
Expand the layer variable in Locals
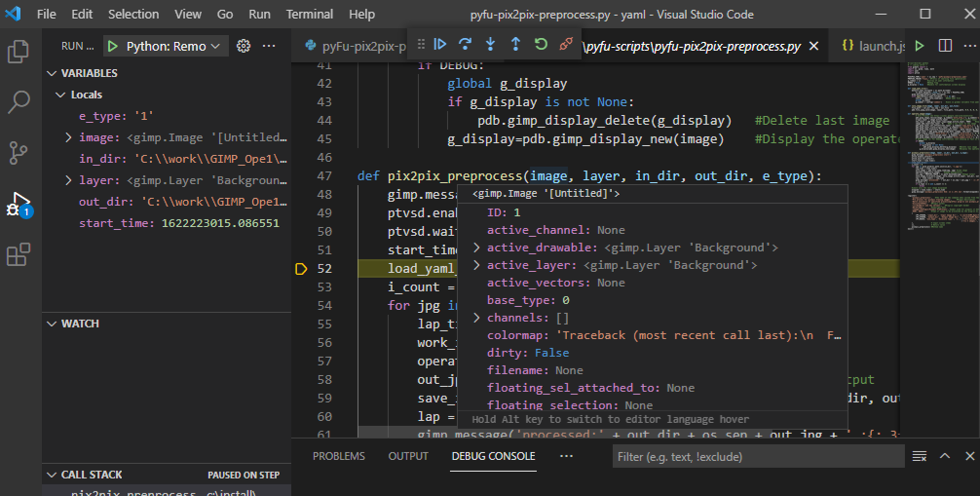pos(68,180)
